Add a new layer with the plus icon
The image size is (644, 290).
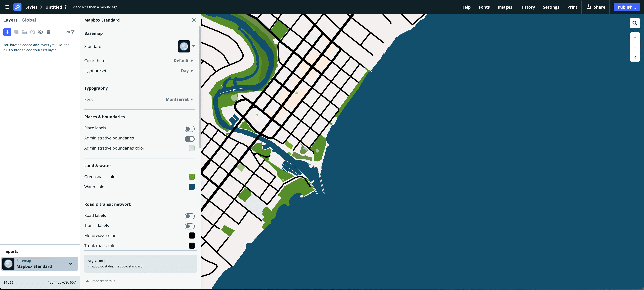point(7,32)
